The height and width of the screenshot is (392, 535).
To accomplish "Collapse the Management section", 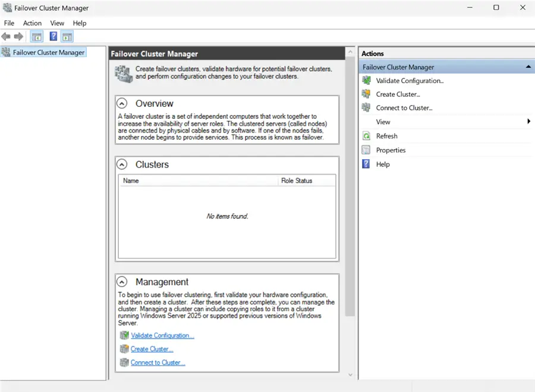I will (x=122, y=282).
